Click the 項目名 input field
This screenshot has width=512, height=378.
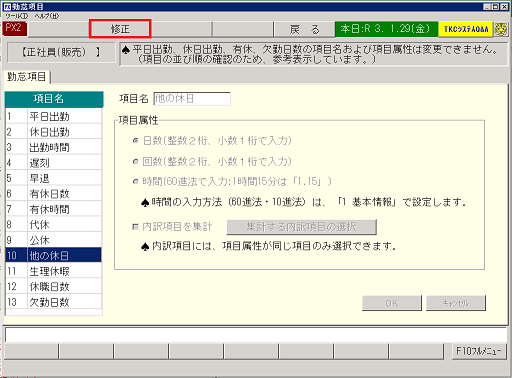[x=192, y=99]
